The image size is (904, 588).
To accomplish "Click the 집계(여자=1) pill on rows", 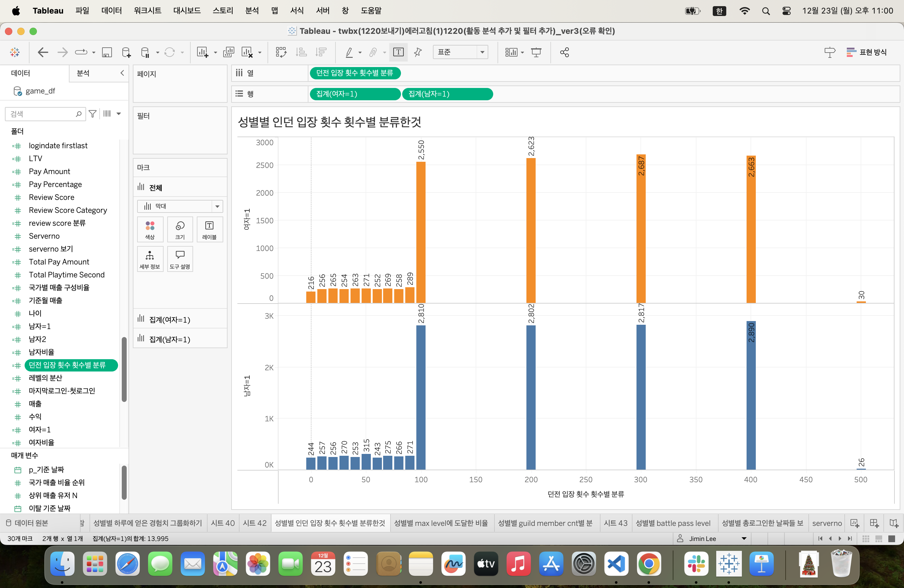I will point(355,94).
